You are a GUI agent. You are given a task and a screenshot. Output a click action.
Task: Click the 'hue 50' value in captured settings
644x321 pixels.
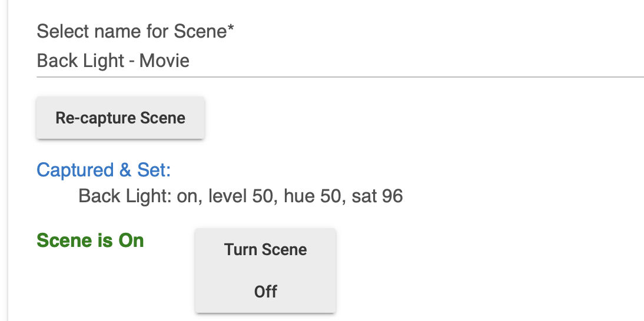(312, 196)
